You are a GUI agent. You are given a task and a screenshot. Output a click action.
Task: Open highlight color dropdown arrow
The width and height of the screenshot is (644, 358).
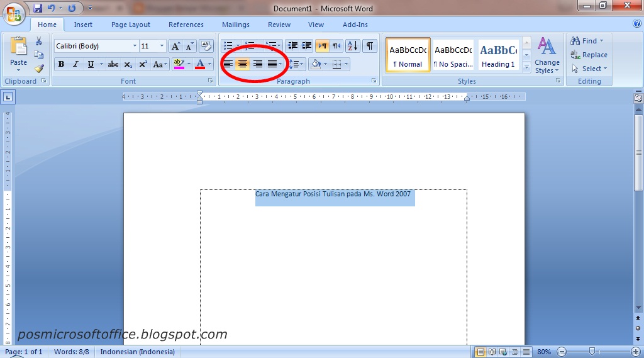click(x=189, y=64)
